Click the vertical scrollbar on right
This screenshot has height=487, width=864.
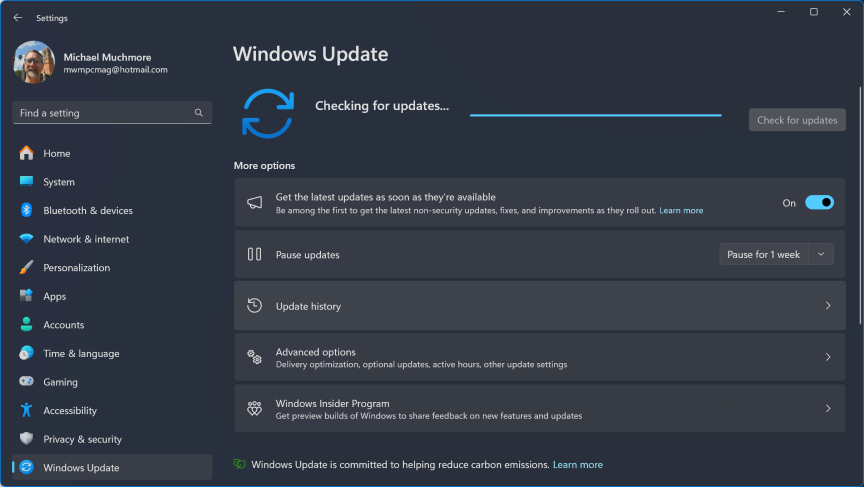pyautogui.click(x=860, y=205)
